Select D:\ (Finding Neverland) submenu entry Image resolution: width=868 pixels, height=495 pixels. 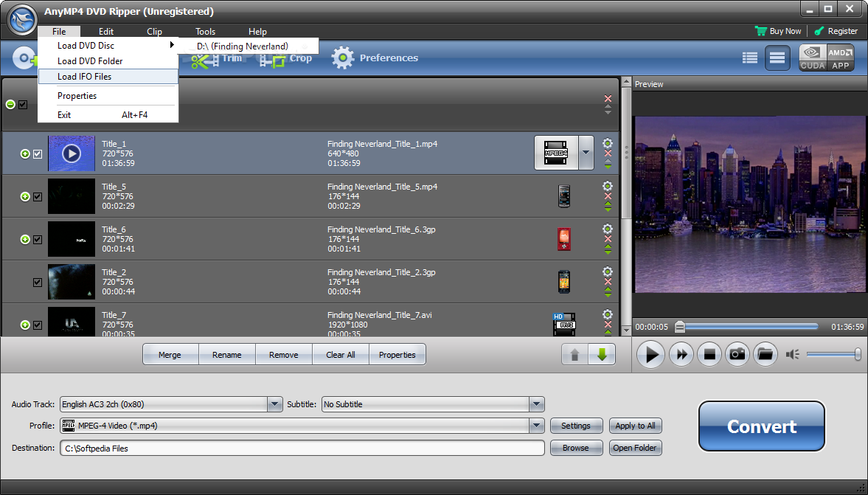[x=249, y=46]
